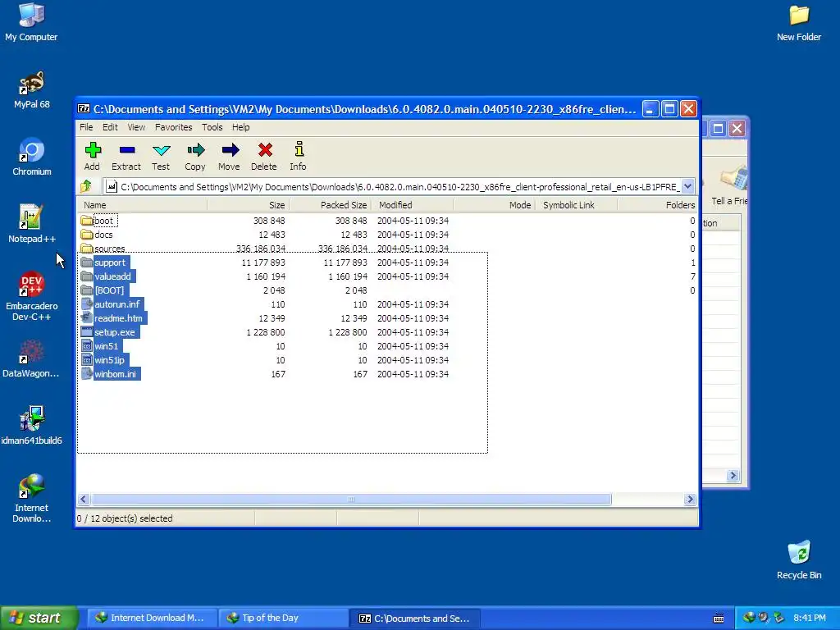Click the Add toolbar icon

pyautogui.click(x=92, y=157)
